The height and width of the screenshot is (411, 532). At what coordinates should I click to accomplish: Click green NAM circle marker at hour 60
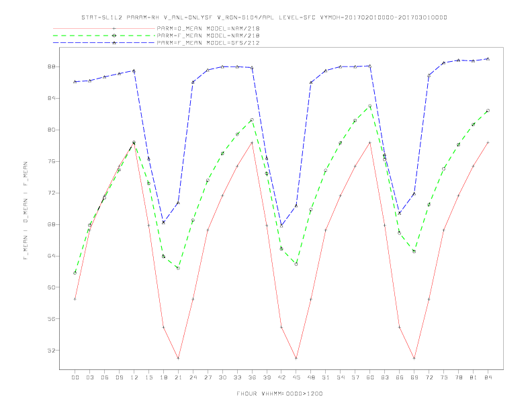(370, 106)
